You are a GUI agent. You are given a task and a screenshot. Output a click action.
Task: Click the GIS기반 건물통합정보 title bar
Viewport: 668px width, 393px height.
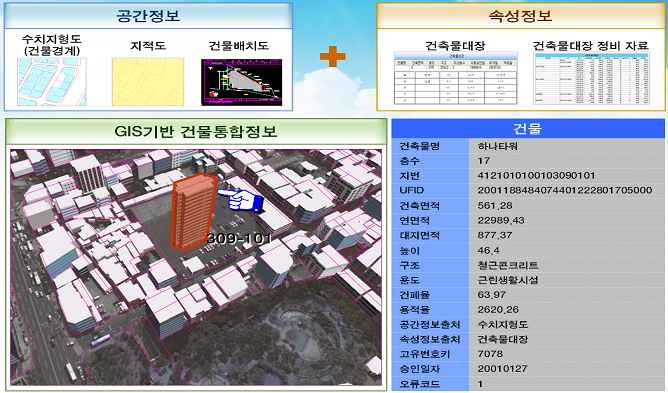(196, 131)
